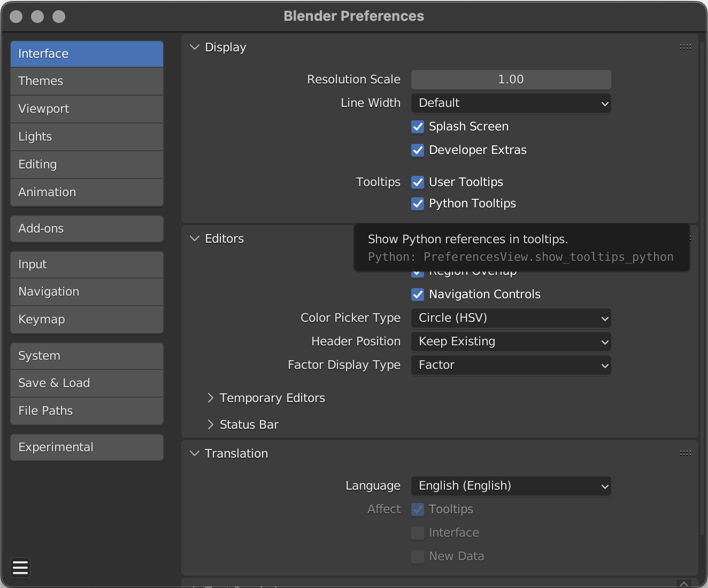Click the Resolution Scale label
Viewport: 708px width, 588px height.
click(353, 80)
